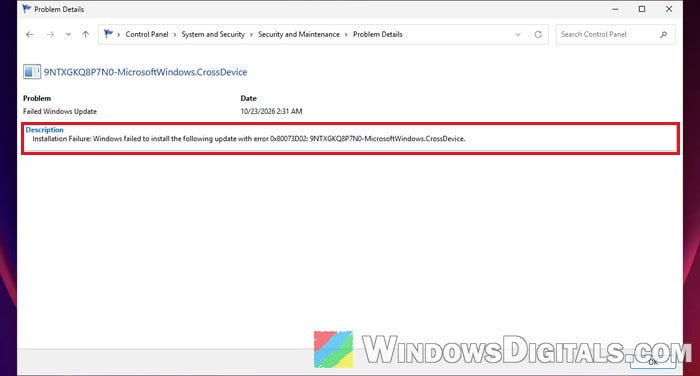Click the Forward navigation arrow

(x=50, y=34)
